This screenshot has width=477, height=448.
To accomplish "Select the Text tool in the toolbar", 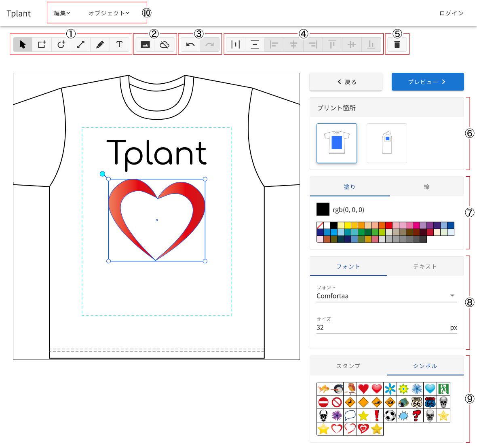I will [x=119, y=44].
